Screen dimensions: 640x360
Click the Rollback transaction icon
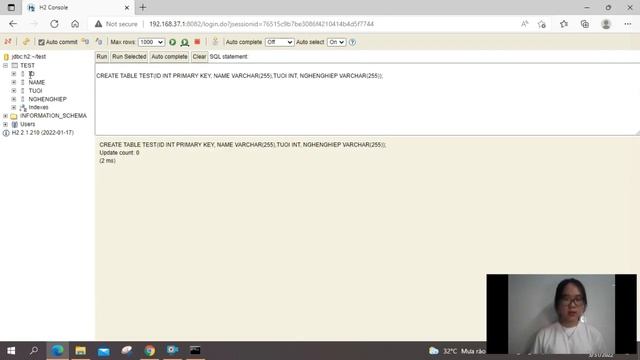[99, 42]
